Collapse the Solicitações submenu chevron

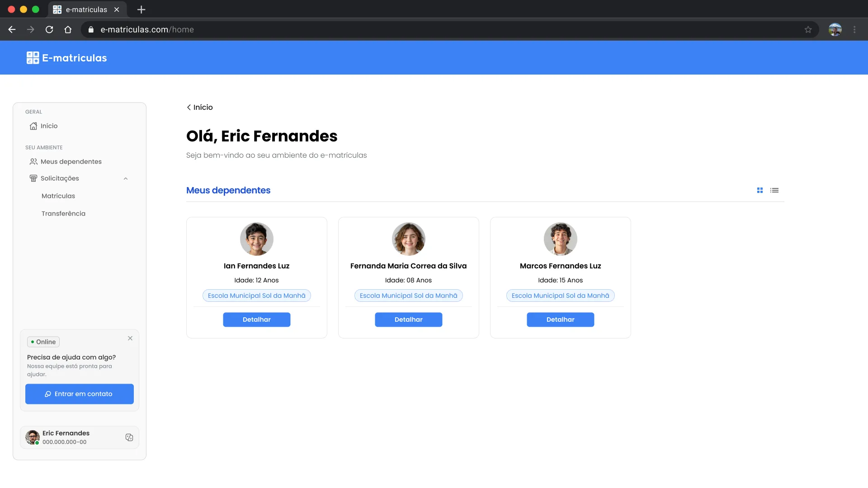click(x=126, y=178)
